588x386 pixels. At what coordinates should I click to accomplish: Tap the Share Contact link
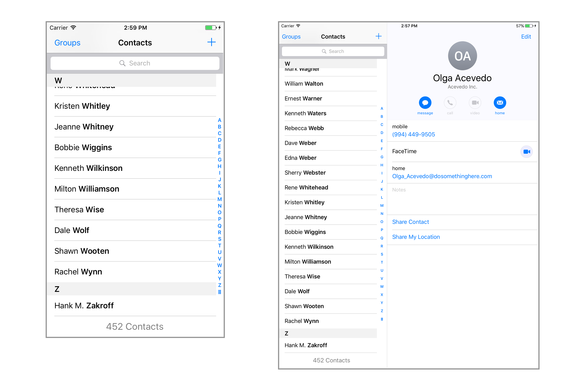click(x=411, y=222)
